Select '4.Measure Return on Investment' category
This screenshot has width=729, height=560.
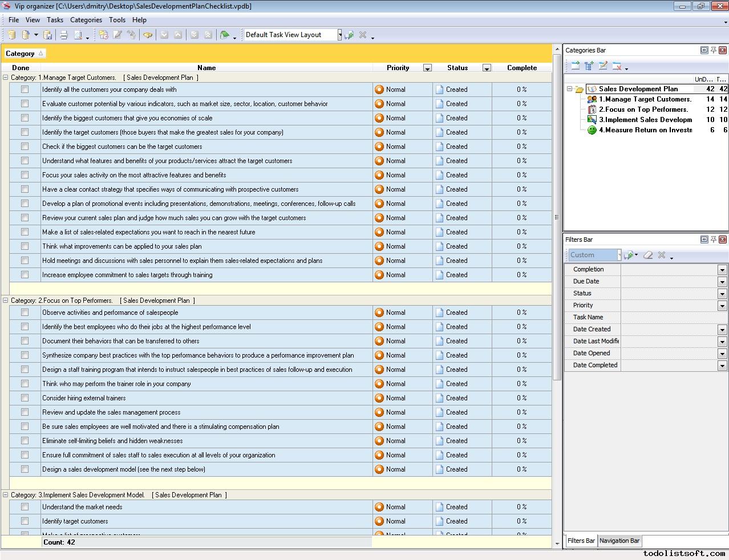click(645, 130)
